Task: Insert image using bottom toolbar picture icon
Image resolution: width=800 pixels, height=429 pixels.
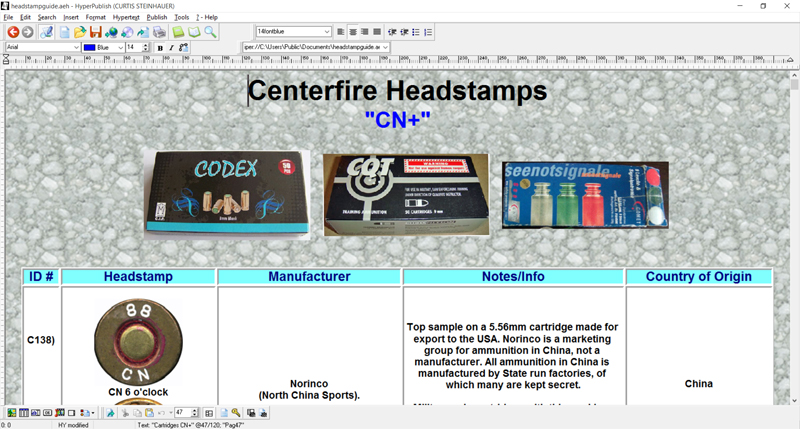Action: (11, 413)
